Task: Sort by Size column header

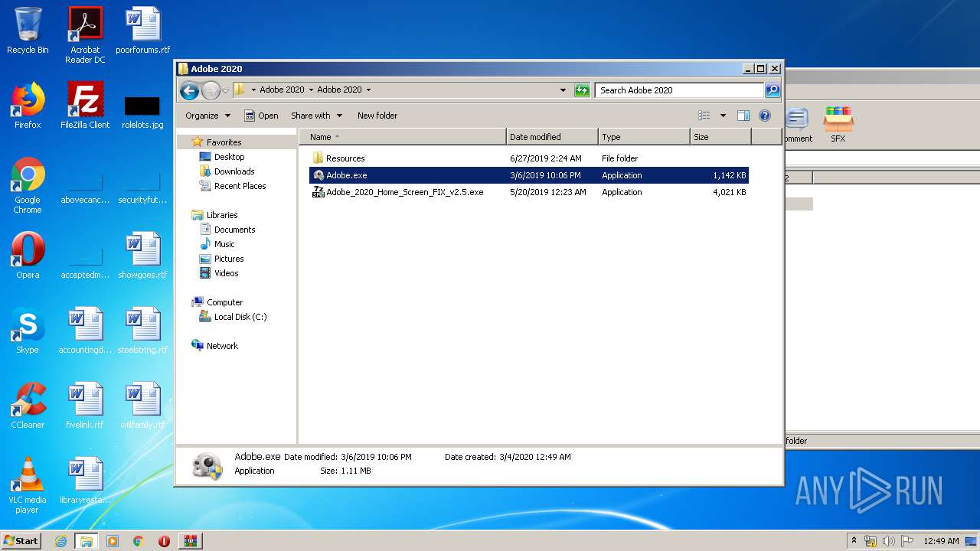Action: point(720,137)
